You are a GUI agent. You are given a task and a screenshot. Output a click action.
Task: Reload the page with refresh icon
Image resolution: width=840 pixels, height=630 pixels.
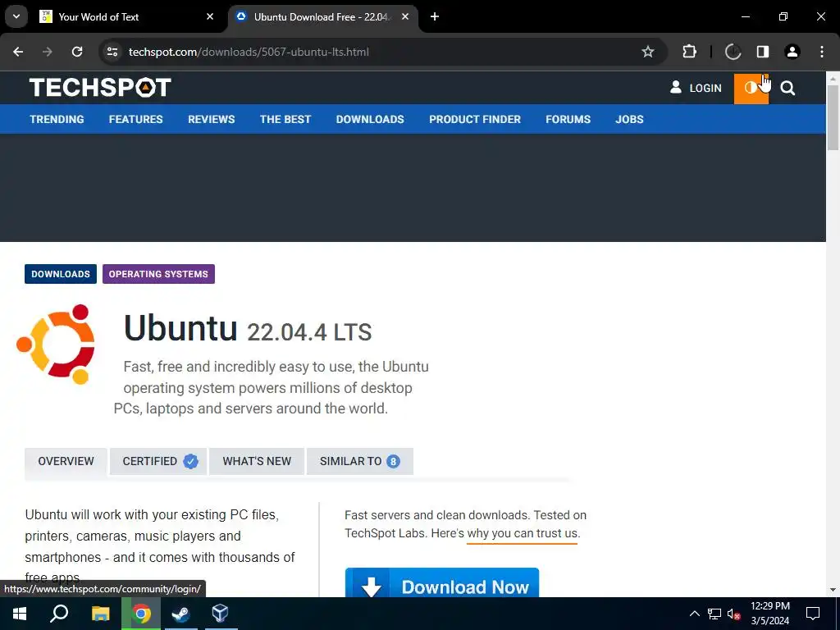click(x=77, y=52)
